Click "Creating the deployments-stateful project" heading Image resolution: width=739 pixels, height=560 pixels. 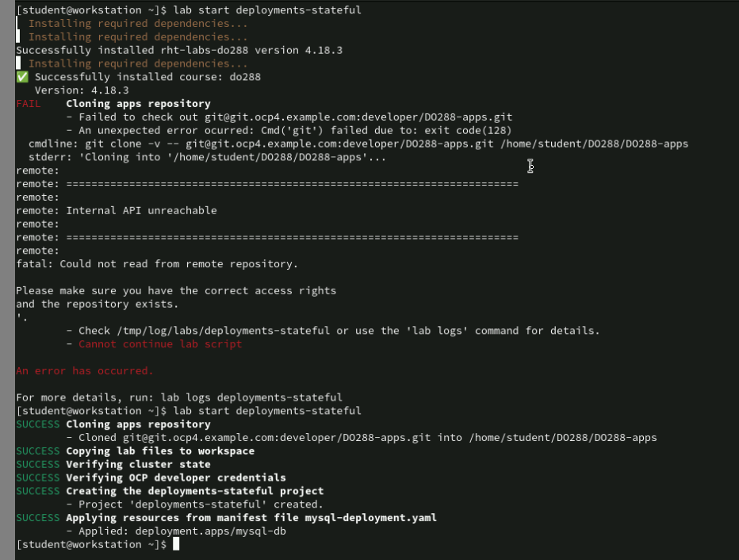194,491
